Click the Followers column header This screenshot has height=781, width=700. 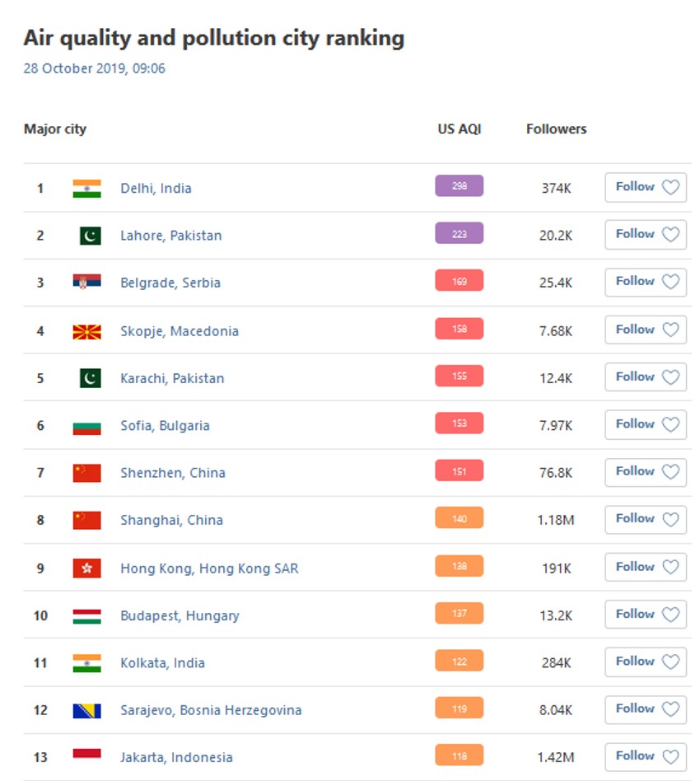[556, 129]
